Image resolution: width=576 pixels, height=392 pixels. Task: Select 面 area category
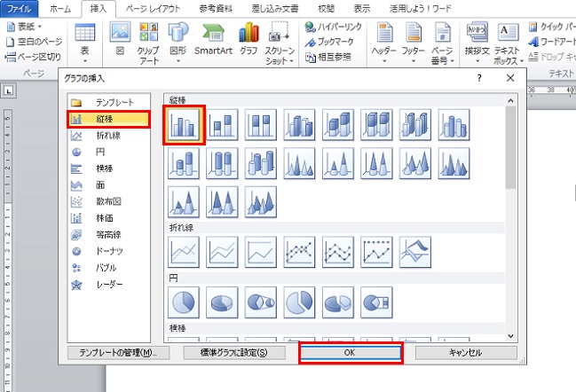(x=109, y=185)
